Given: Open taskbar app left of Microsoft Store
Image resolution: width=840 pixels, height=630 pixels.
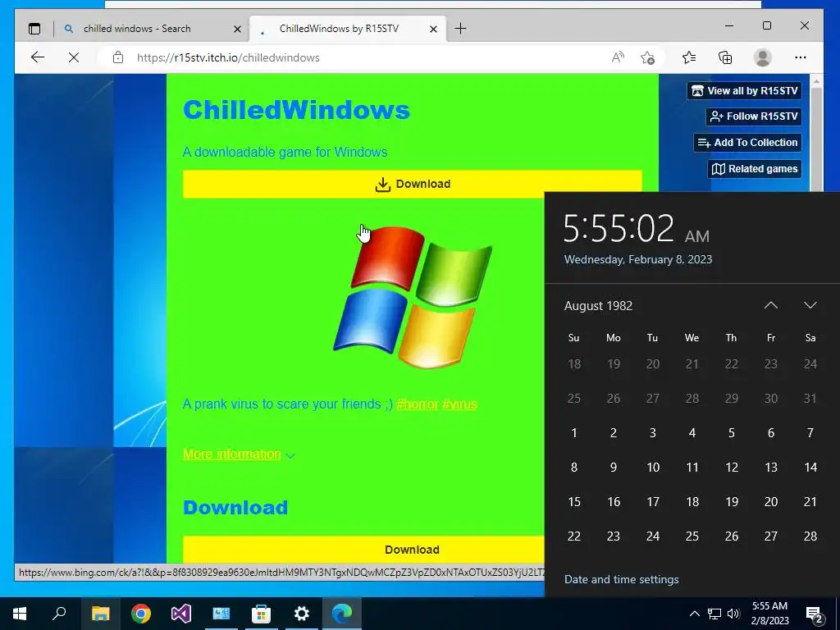Looking at the screenshot, I should pos(221,614).
